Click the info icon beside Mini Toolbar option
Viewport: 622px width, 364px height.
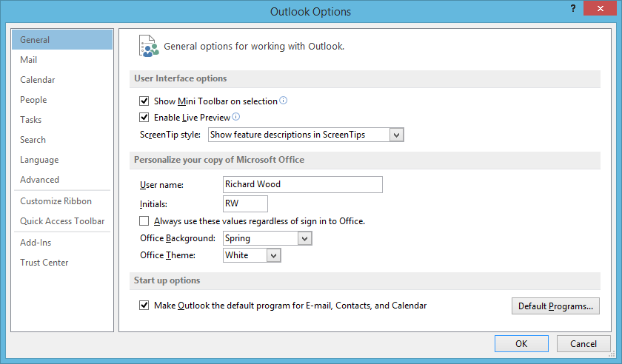[283, 101]
